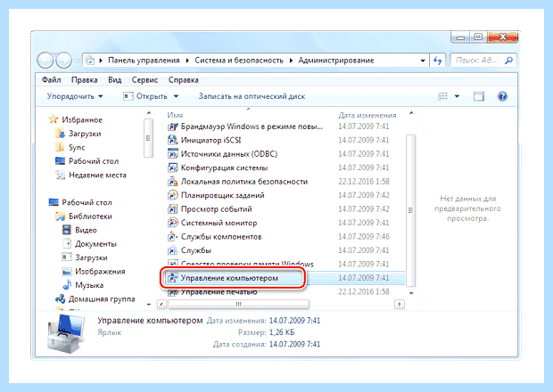Open the recent pages dropdown near navigation arrows

[77, 61]
